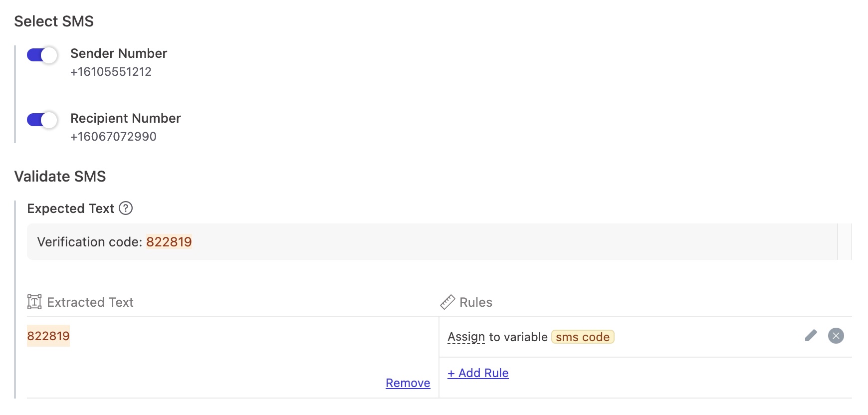Click the sender phone number +16105551212
868x415 pixels.
[x=111, y=72]
